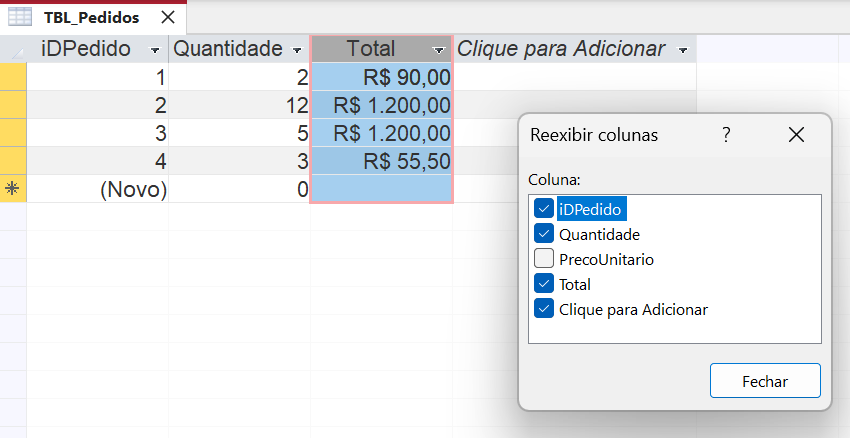
Task: Open the iDPedido column filter dropdown
Action: [x=155, y=50]
